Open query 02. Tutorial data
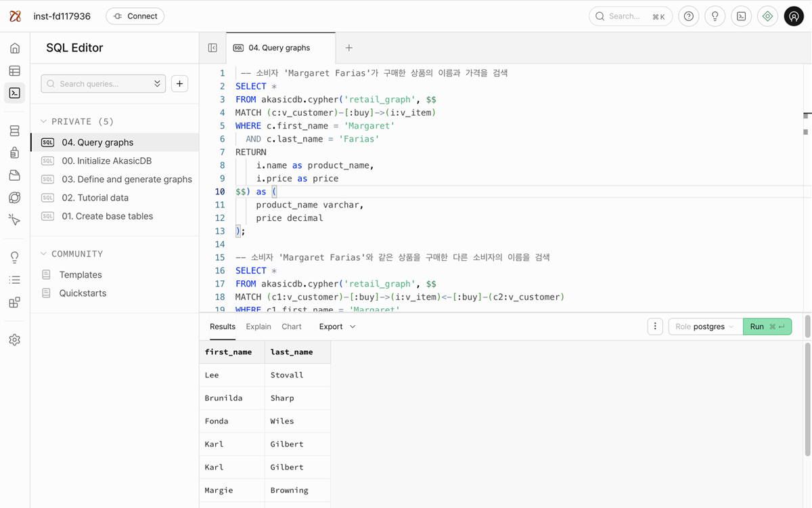This screenshot has width=812, height=508. (x=115, y=198)
